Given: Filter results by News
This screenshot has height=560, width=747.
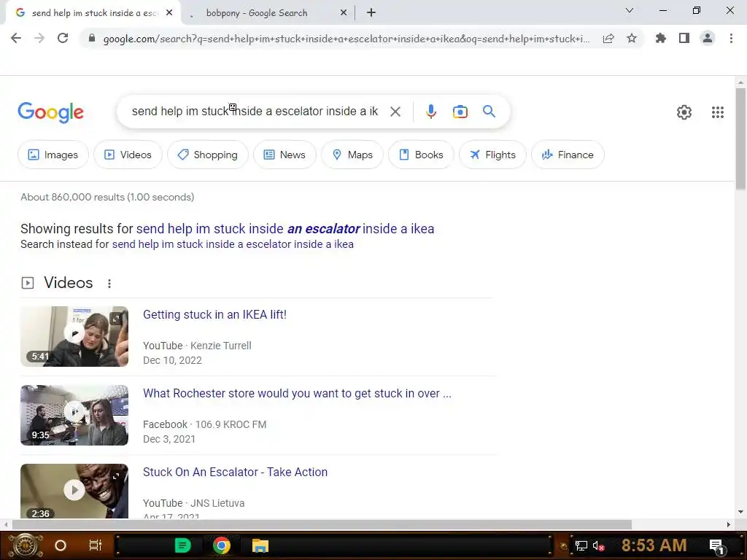Looking at the screenshot, I should click(285, 155).
